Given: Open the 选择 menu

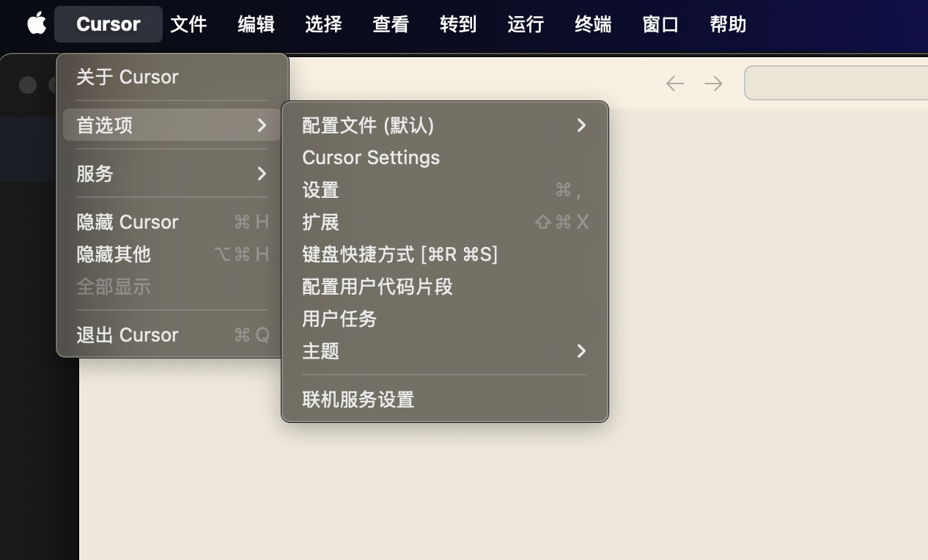Looking at the screenshot, I should (324, 24).
